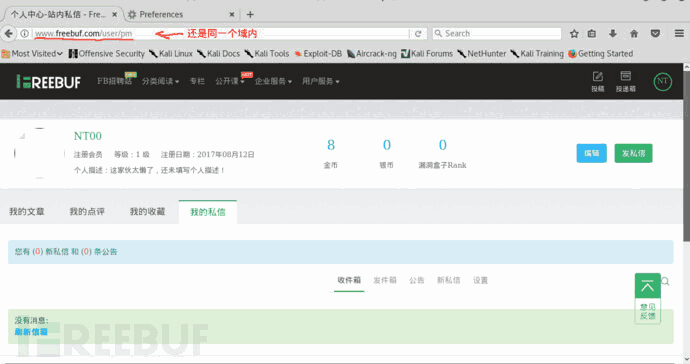This screenshot has width=690, height=364.
Task: Click the browser Search input field
Action: [497, 33]
